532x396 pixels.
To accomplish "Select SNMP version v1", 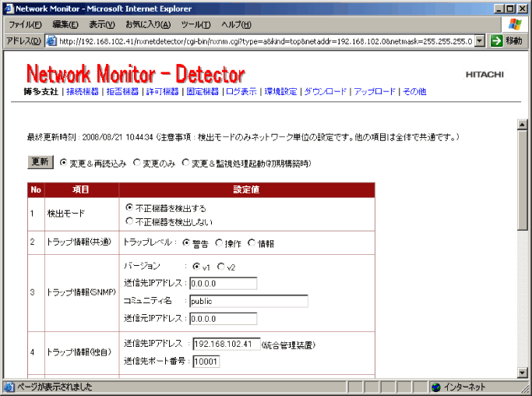I will (x=196, y=267).
